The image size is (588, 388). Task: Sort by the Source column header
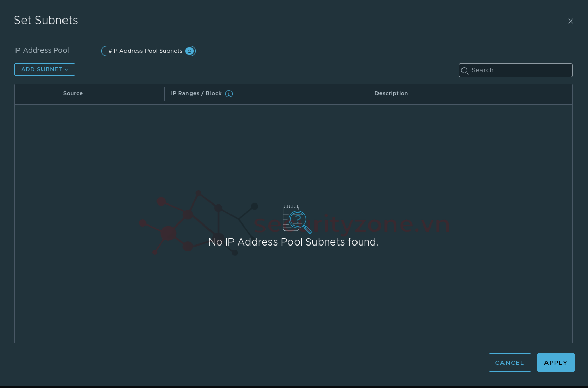73,94
